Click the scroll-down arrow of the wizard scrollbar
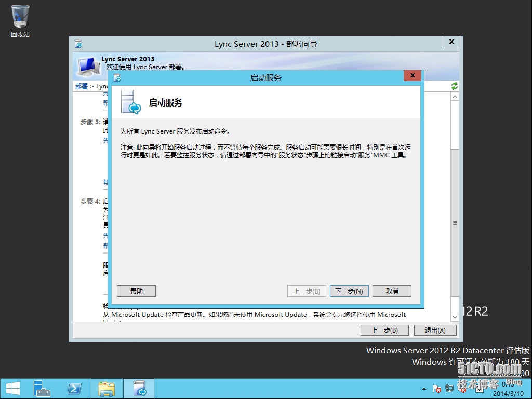The width and height of the screenshot is (532, 399). (x=455, y=317)
